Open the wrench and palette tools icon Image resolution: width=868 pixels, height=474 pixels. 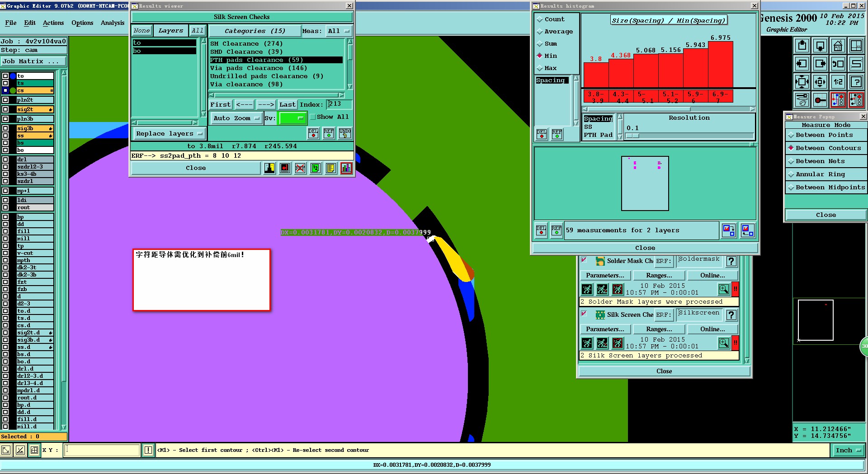click(802, 100)
